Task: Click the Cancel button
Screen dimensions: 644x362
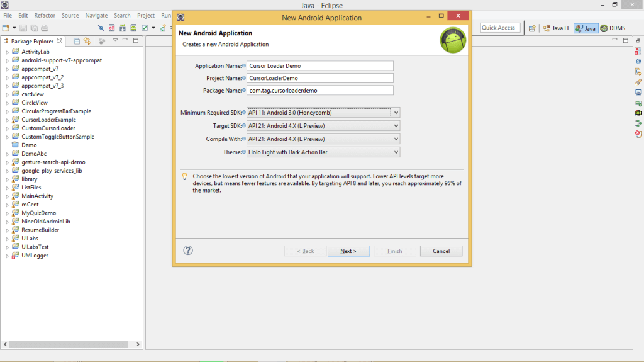Action: click(x=441, y=251)
